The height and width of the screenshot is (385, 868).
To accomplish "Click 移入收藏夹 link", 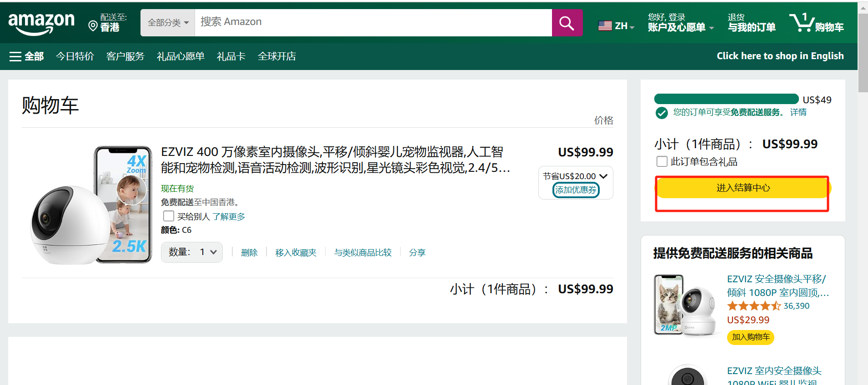I will pyautogui.click(x=296, y=253).
